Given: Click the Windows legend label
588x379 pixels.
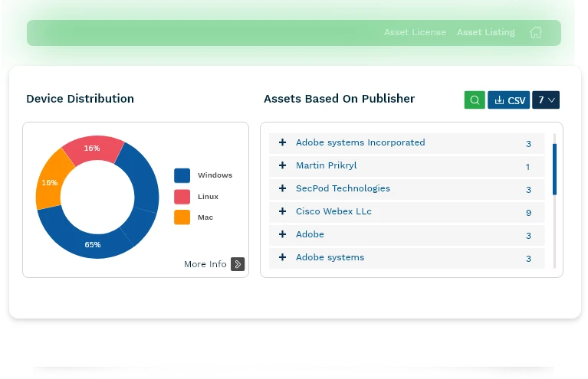Looking at the screenshot, I should point(215,175).
